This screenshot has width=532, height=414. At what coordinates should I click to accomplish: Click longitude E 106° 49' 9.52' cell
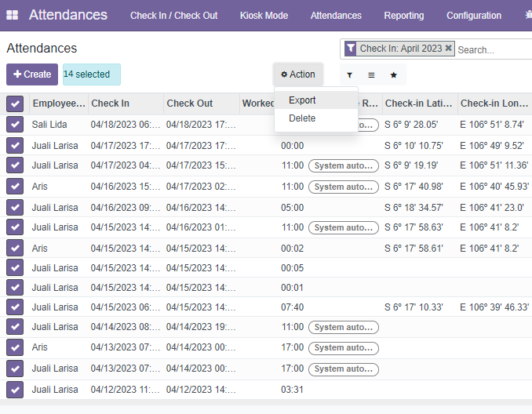[492, 146]
